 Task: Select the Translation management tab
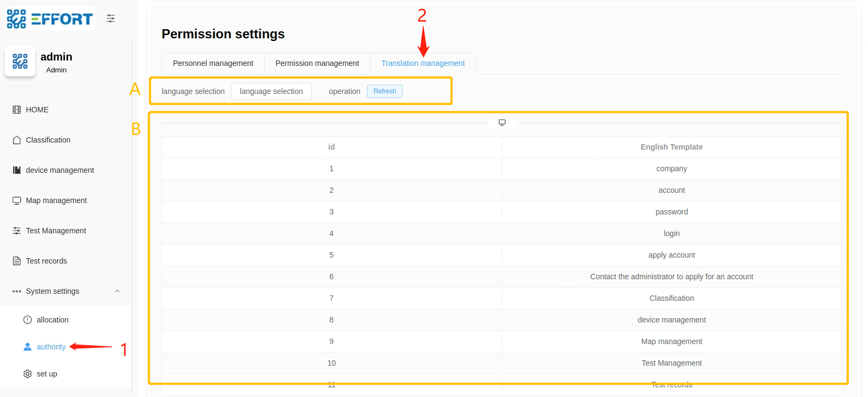pos(423,63)
